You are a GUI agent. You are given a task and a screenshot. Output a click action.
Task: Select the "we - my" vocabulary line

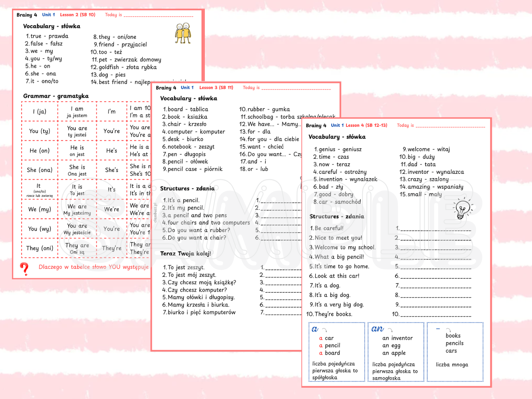[39, 51]
